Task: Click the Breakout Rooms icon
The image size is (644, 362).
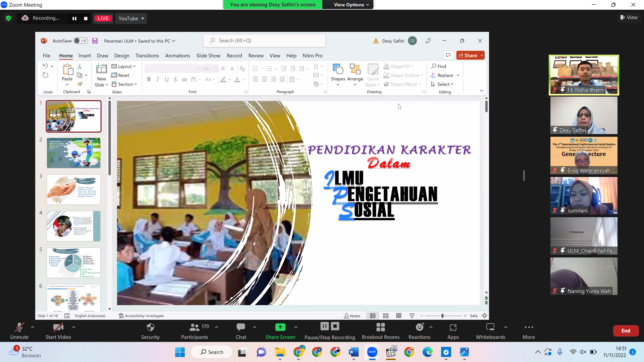Action: (x=381, y=327)
